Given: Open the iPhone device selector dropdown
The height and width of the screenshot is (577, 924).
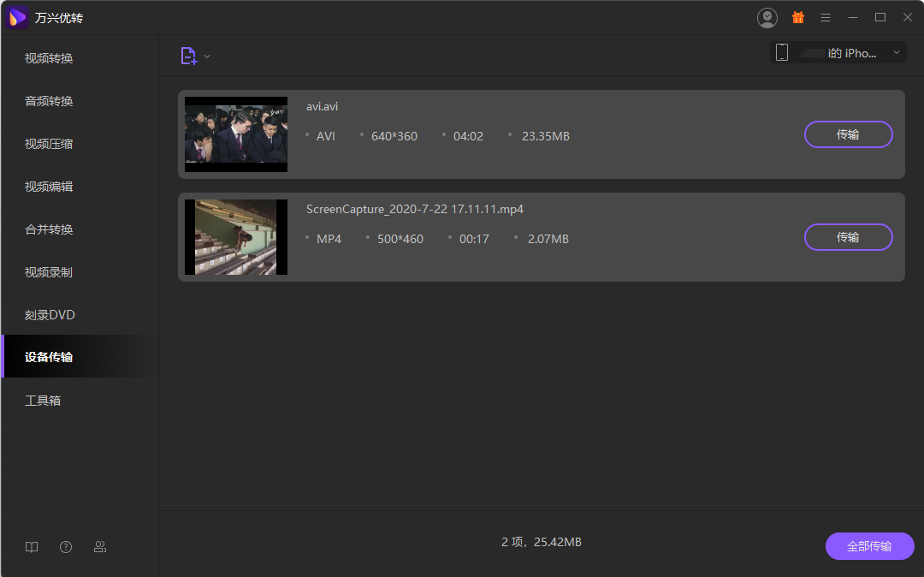Looking at the screenshot, I should [838, 52].
